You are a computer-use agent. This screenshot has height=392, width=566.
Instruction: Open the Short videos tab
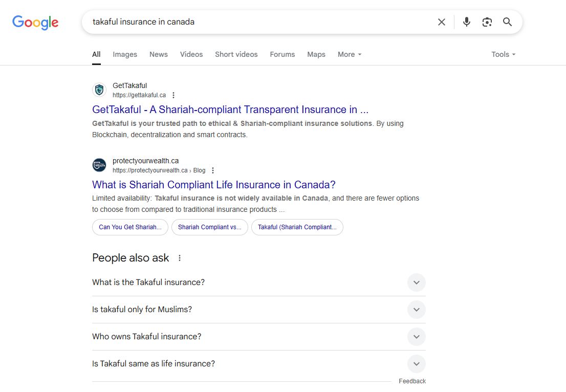[x=236, y=55]
